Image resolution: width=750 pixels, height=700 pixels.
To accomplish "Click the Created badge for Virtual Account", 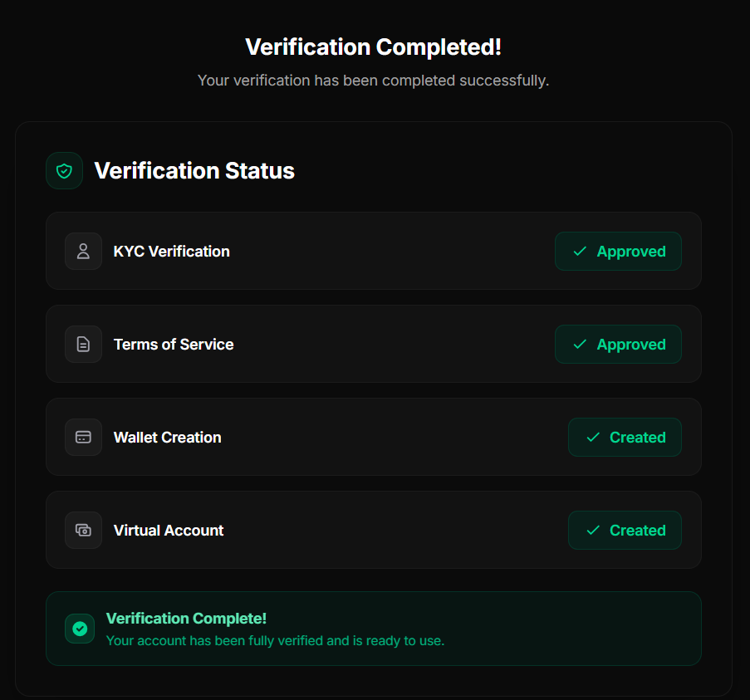I will [625, 530].
